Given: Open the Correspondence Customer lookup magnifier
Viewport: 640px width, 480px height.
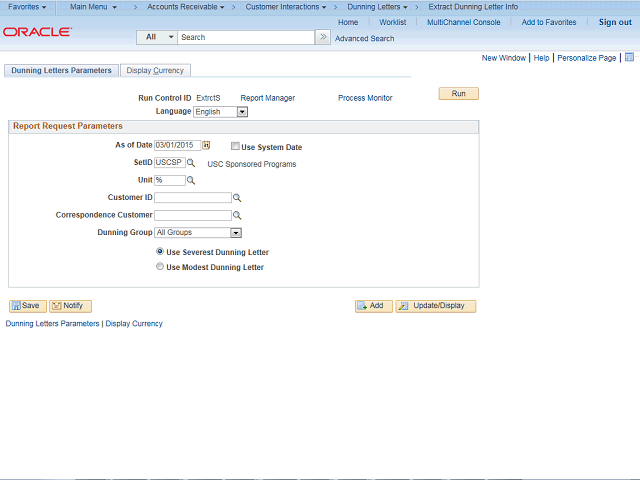Looking at the screenshot, I should click(x=237, y=216).
